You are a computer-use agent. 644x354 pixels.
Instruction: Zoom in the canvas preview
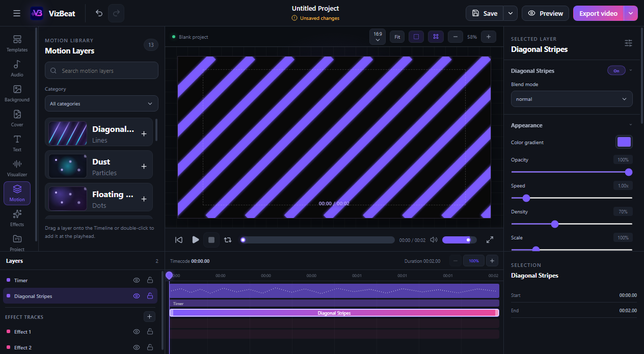tap(488, 37)
